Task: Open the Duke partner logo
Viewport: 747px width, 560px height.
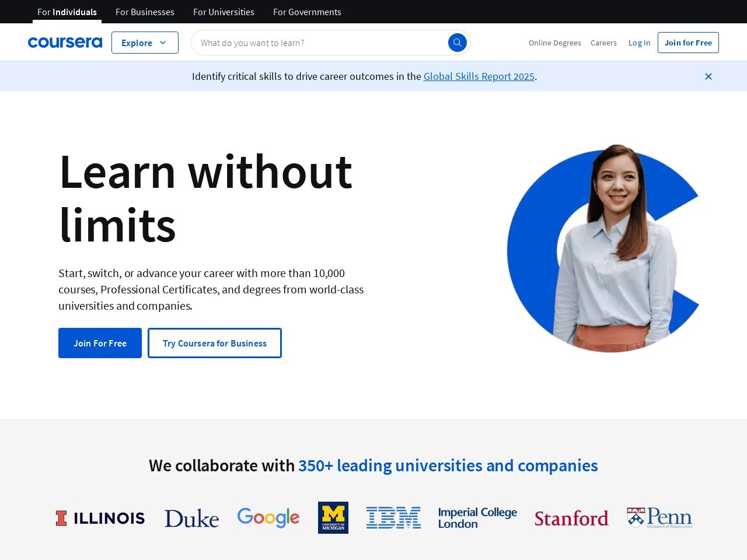Action: 191,518
